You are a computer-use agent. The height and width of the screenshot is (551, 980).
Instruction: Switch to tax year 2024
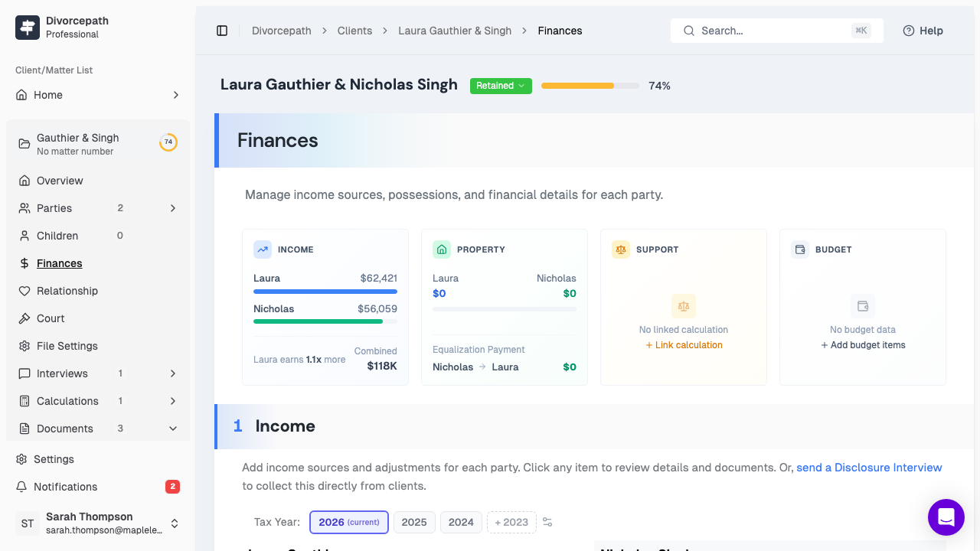point(461,522)
